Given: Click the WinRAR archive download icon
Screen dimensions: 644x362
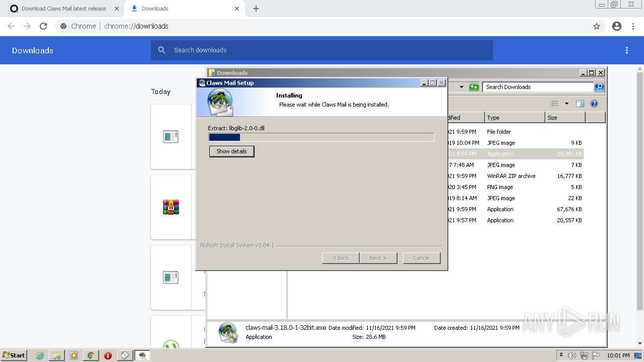Looking at the screenshot, I should 171,207.
